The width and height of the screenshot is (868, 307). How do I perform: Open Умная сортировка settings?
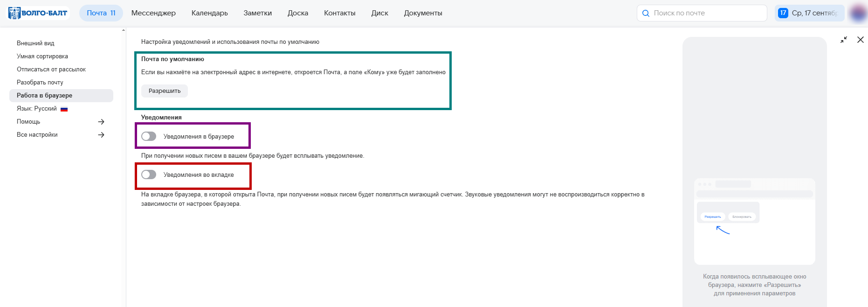coord(42,56)
